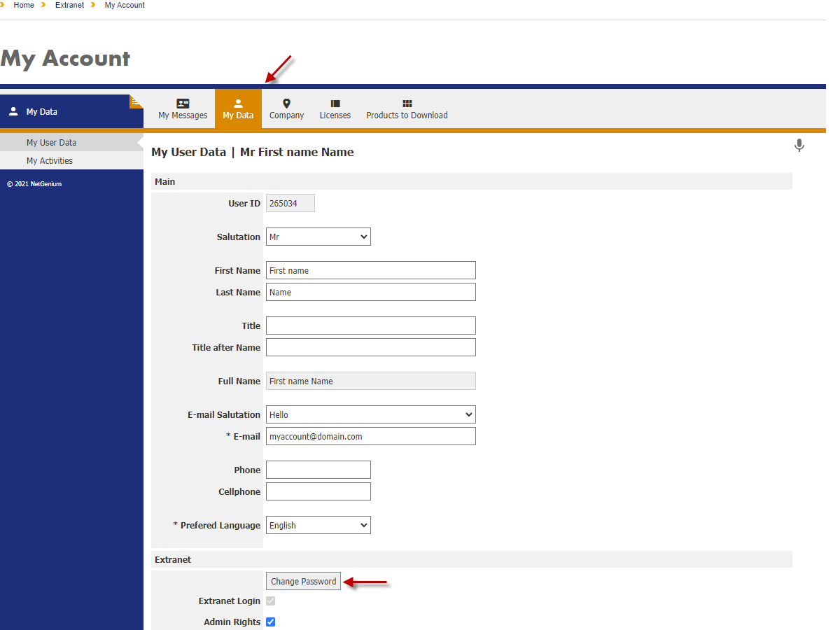840x630 pixels.
Task: Open the Products to Download tab
Action: pos(407,108)
